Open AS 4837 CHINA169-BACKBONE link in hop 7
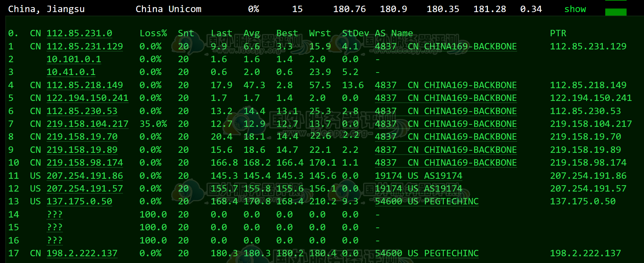 [446, 124]
